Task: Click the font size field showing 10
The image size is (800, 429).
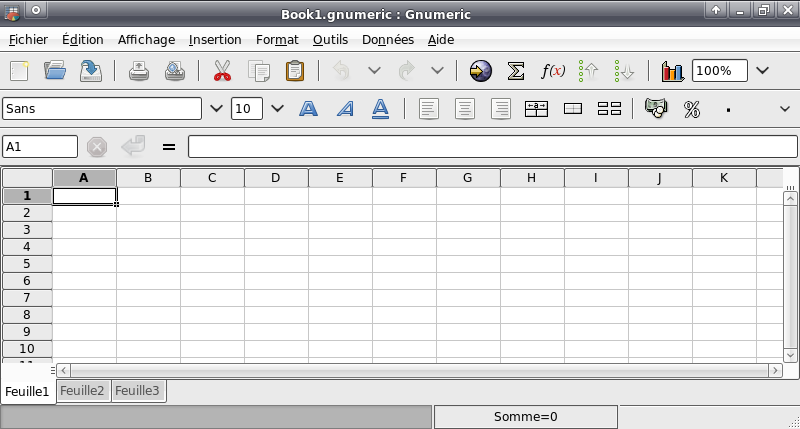Action: [246, 109]
